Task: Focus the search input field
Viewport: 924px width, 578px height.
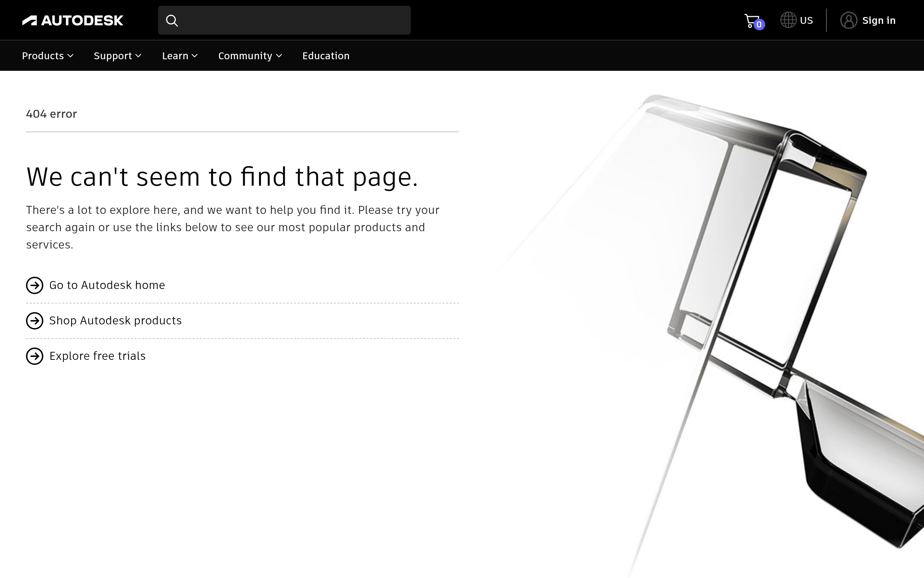Action: pos(284,20)
